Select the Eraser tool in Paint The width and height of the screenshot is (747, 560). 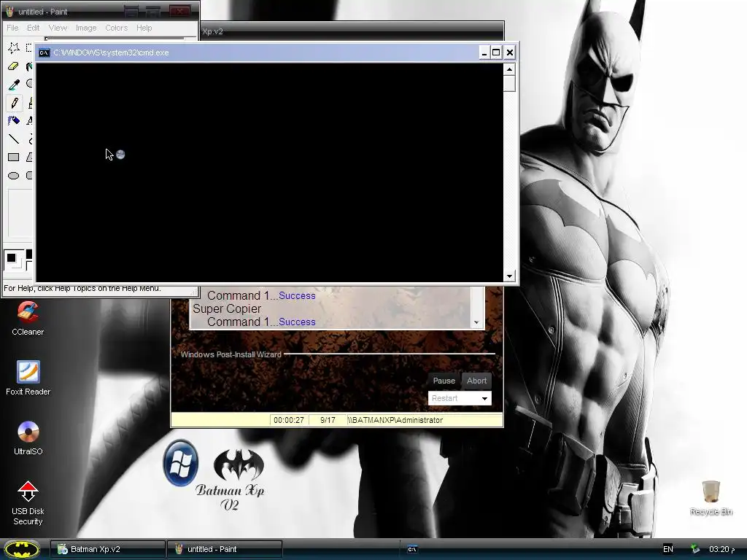point(14,66)
